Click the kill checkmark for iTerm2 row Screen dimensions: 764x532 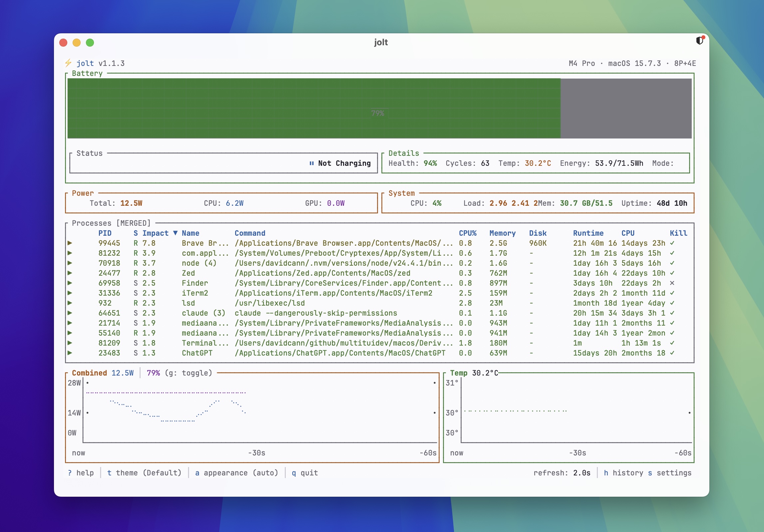672,293
